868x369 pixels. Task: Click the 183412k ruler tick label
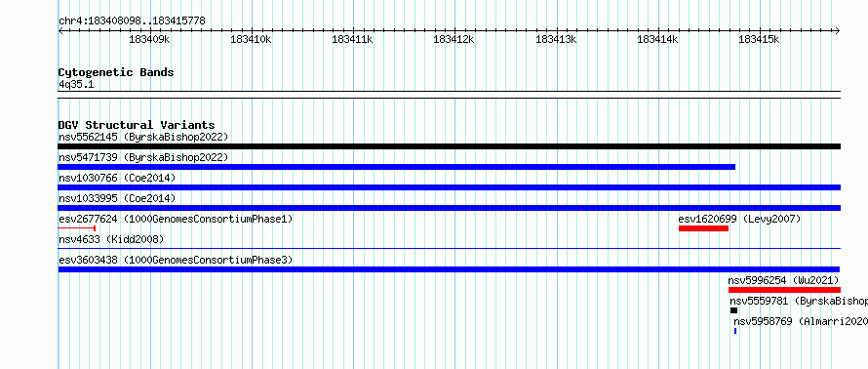(x=454, y=39)
